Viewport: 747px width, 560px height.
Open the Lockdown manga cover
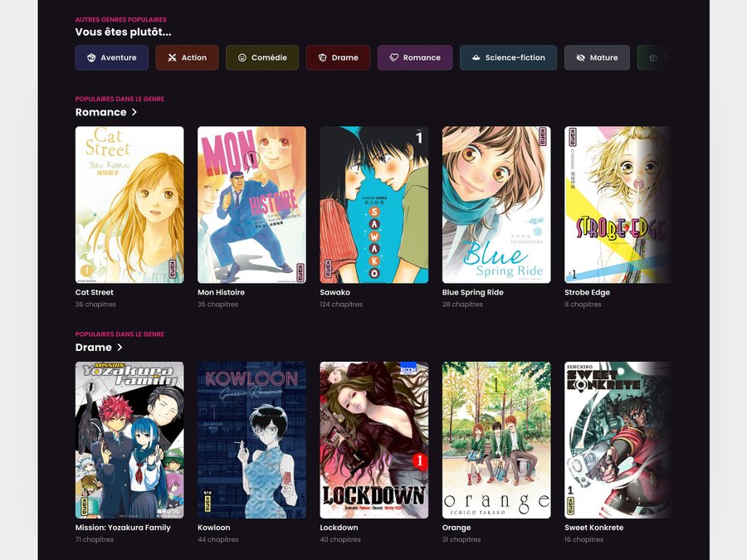click(373, 440)
